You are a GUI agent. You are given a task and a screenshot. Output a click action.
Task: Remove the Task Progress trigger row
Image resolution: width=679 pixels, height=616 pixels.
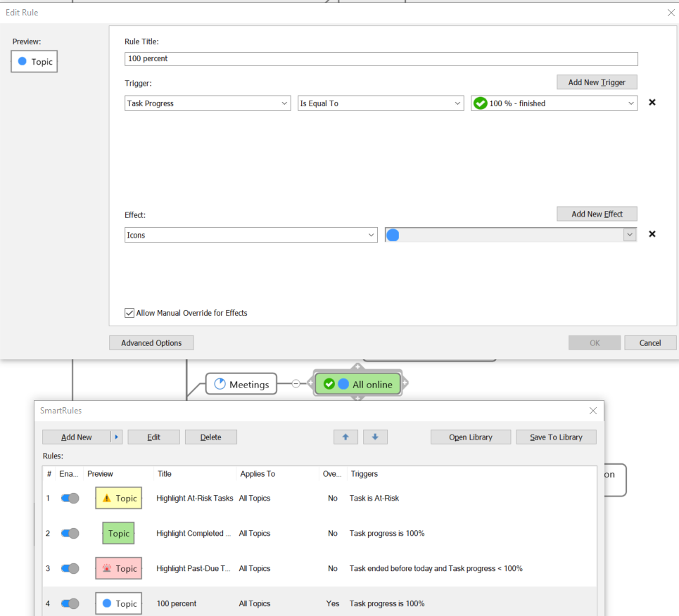point(652,103)
